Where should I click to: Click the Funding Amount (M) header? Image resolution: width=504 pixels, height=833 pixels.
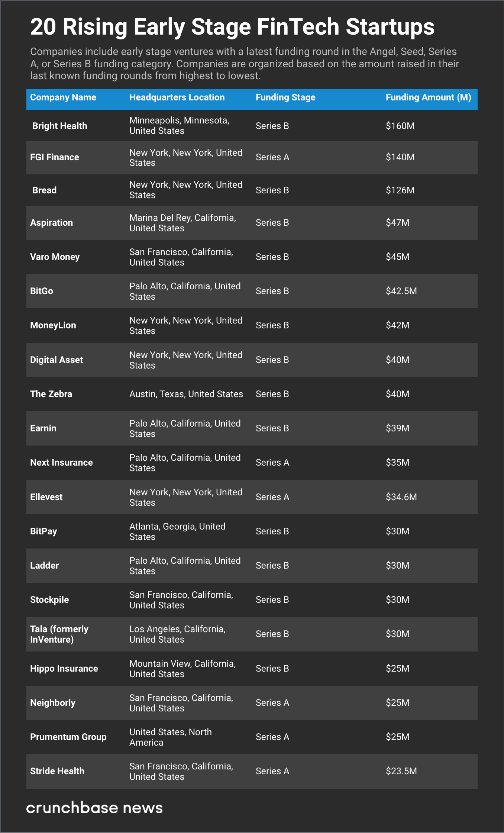point(428,97)
